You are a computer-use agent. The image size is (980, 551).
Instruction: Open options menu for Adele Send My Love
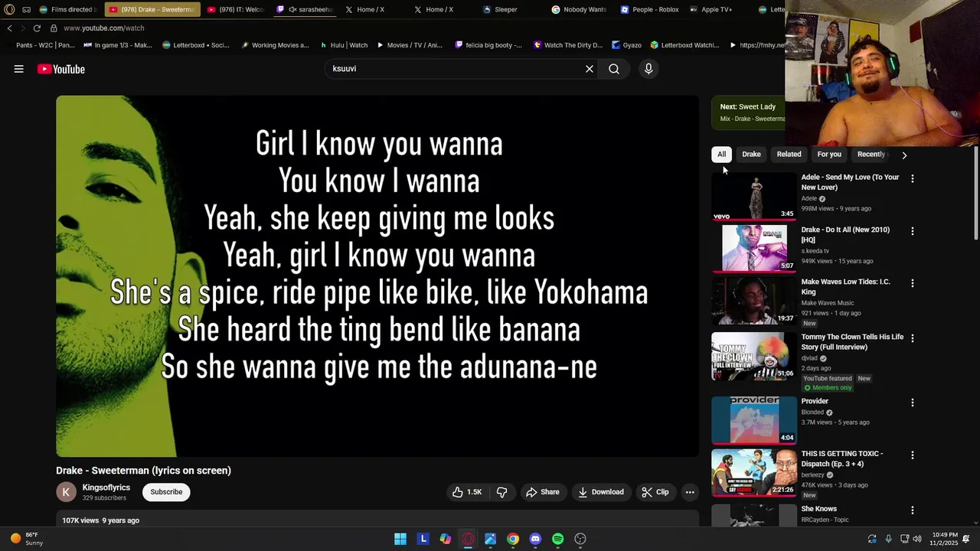tap(912, 178)
